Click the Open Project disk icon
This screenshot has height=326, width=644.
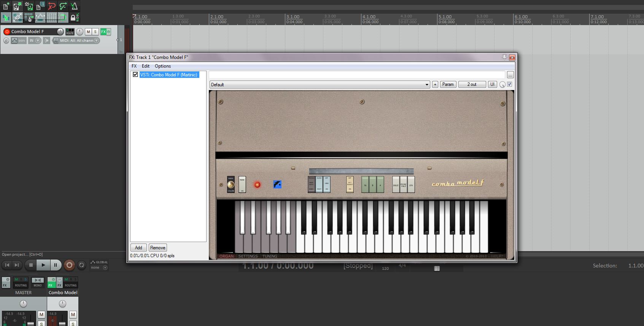17,6
